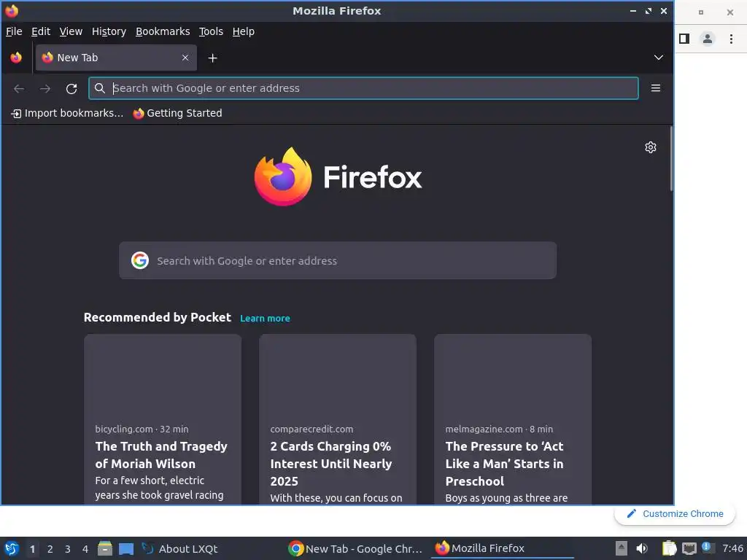Switch to desktop workspace 3

68,549
